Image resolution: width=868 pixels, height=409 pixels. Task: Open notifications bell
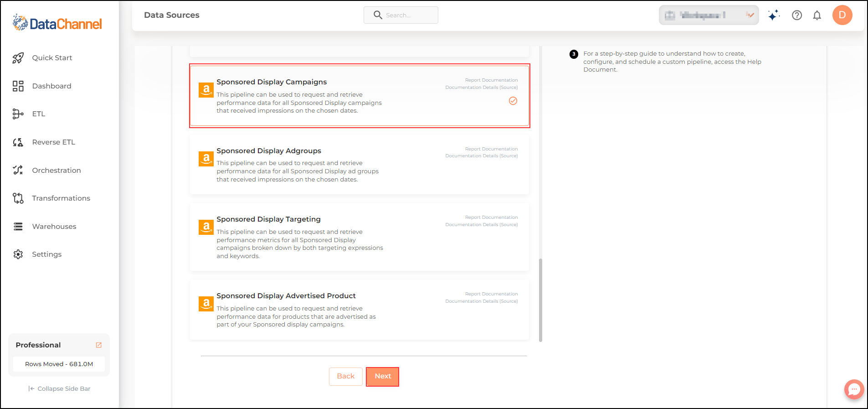[817, 16]
